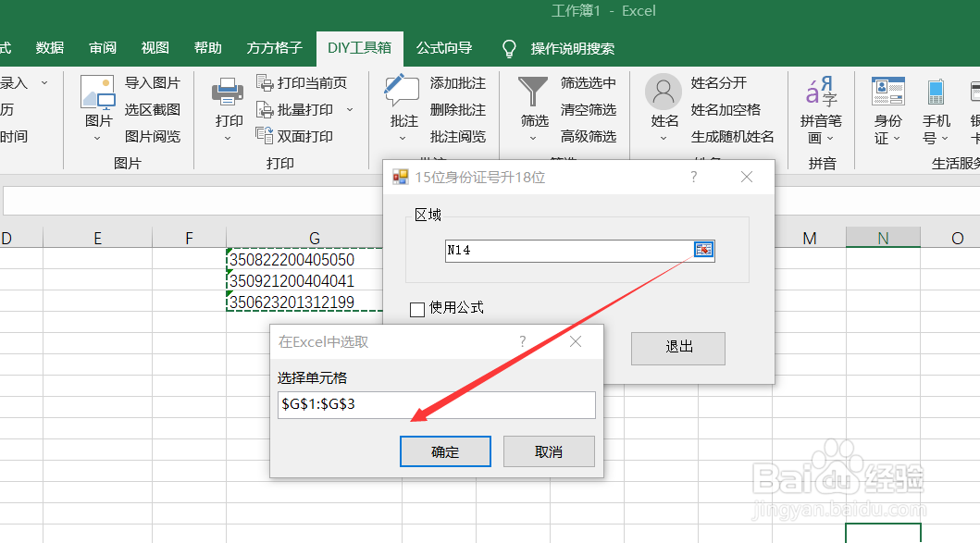Select column header N
Screen dimensions: 980x543
pyautogui.click(x=883, y=238)
